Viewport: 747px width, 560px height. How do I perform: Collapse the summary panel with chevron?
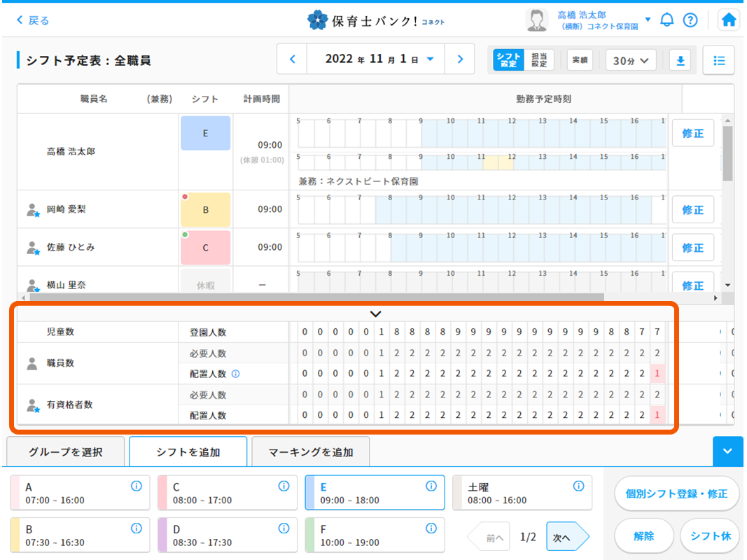pyautogui.click(x=375, y=314)
